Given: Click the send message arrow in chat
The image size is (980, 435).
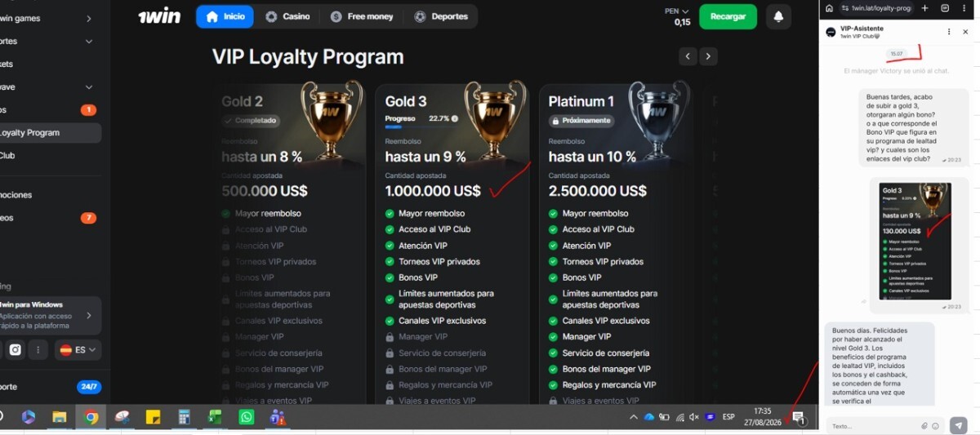Looking at the screenshot, I should point(958,426).
